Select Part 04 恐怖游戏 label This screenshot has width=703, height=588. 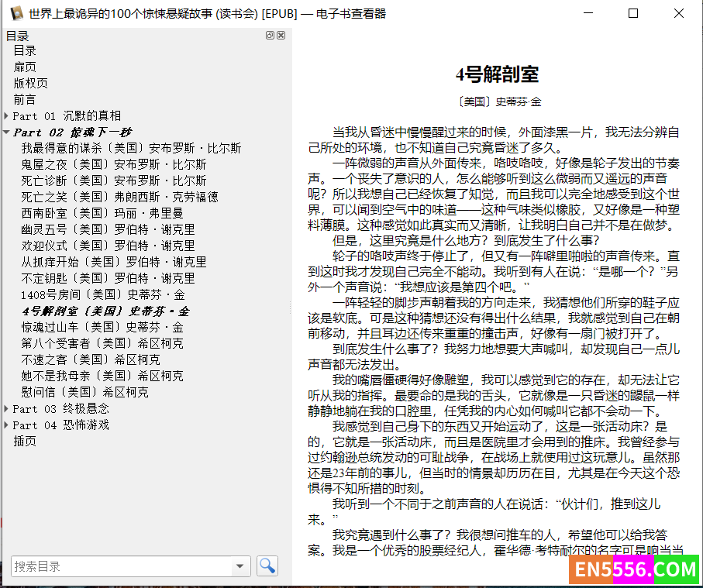coord(61,425)
